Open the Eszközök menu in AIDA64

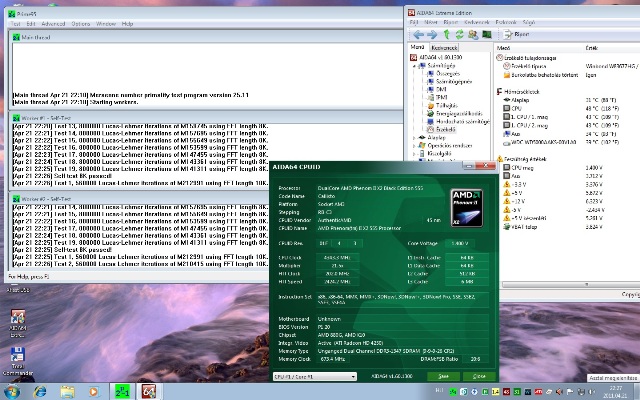click(x=506, y=22)
